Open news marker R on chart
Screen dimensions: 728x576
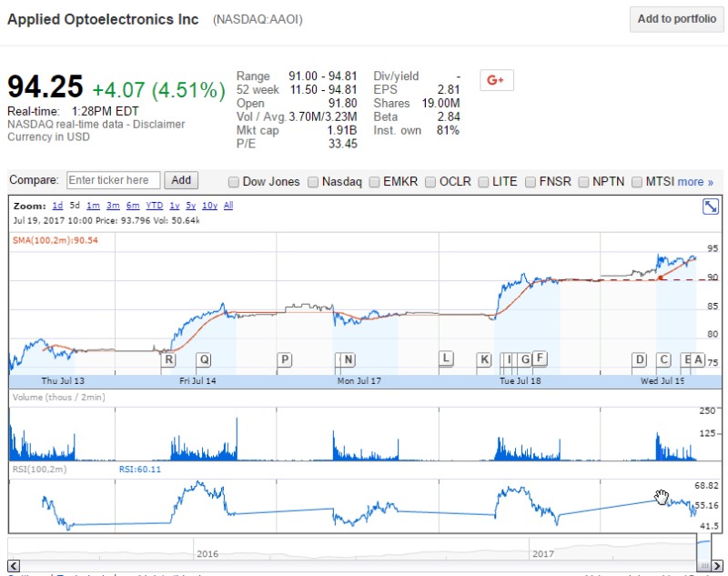tap(169, 359)
